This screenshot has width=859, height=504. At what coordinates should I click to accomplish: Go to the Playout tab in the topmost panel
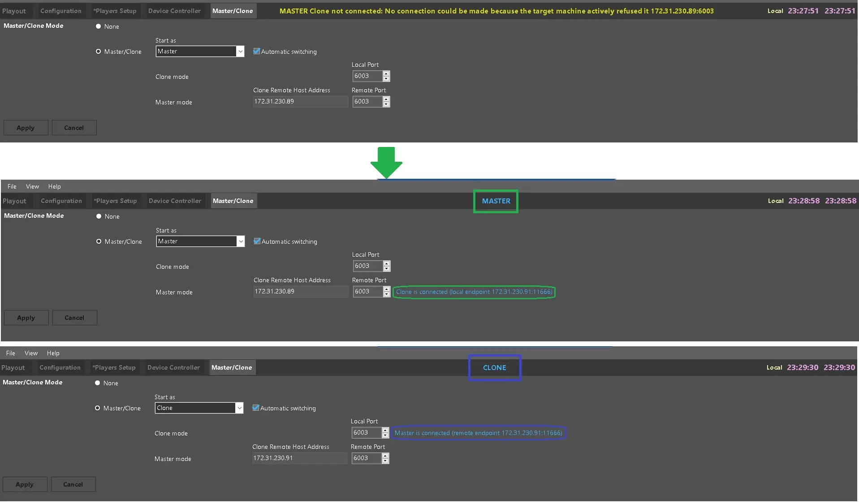tap(14, 11)
